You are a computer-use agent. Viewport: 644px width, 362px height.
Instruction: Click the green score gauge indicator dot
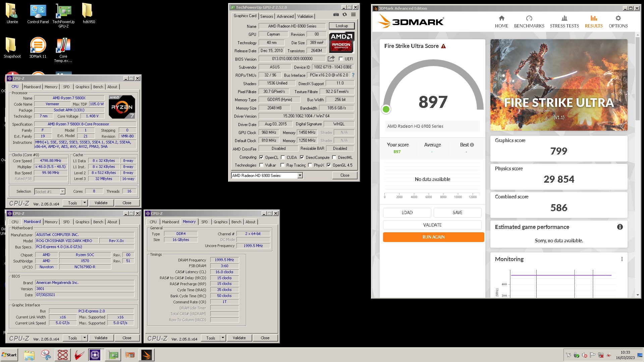point(386,109)
